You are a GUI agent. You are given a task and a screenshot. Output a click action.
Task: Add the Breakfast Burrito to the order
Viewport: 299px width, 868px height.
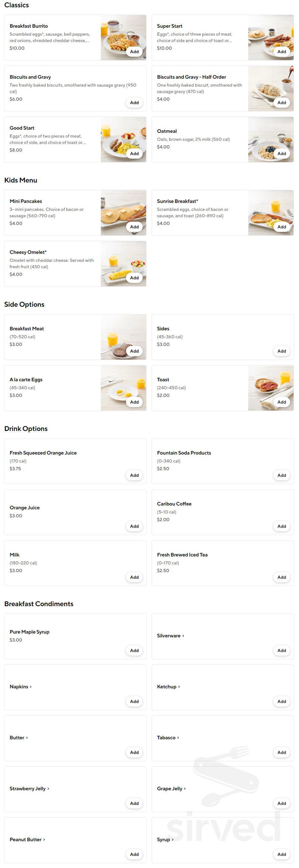[134, 52]
